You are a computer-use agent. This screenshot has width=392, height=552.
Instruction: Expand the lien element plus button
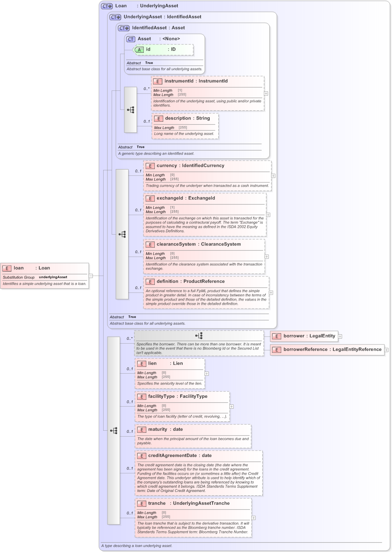206,373
